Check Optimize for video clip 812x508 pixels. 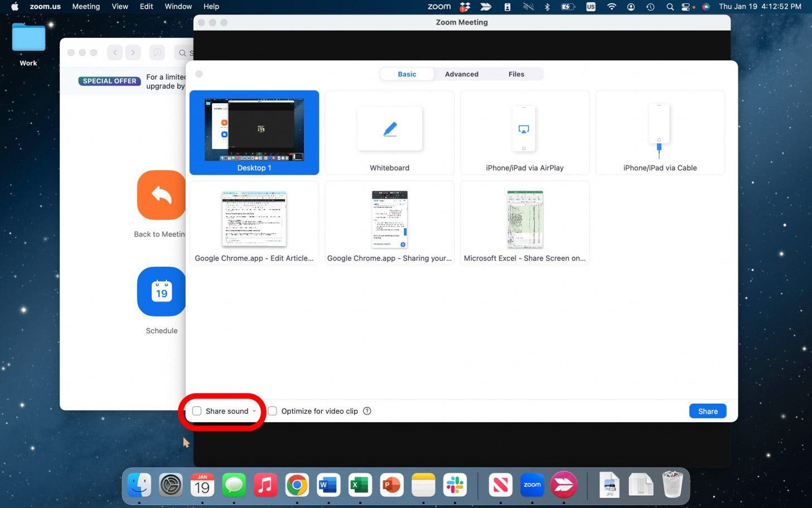273,411
